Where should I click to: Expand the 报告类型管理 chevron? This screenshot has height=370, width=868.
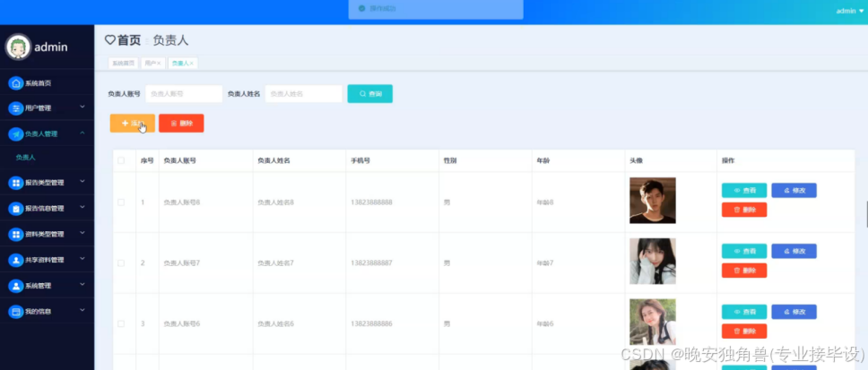point(82,181)
